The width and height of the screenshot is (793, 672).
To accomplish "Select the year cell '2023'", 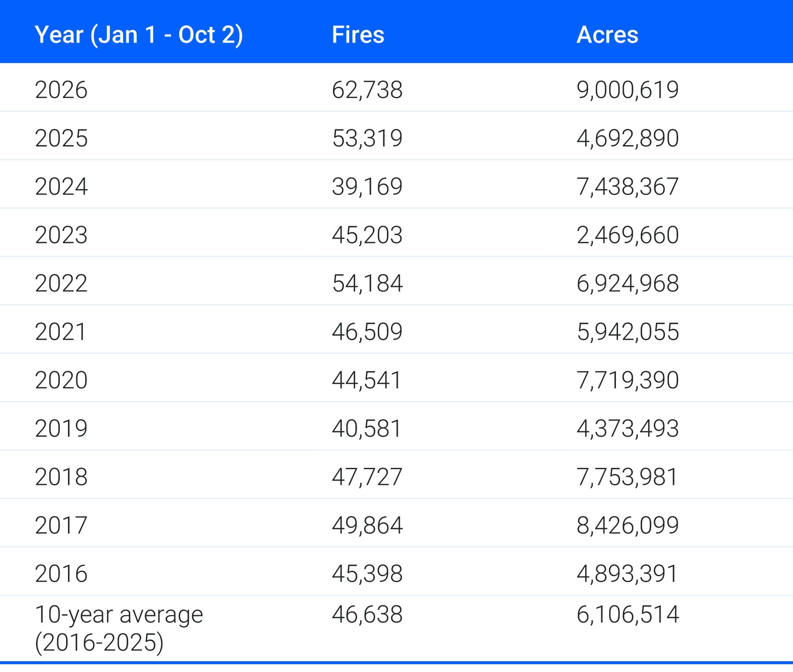I will 61,235.
